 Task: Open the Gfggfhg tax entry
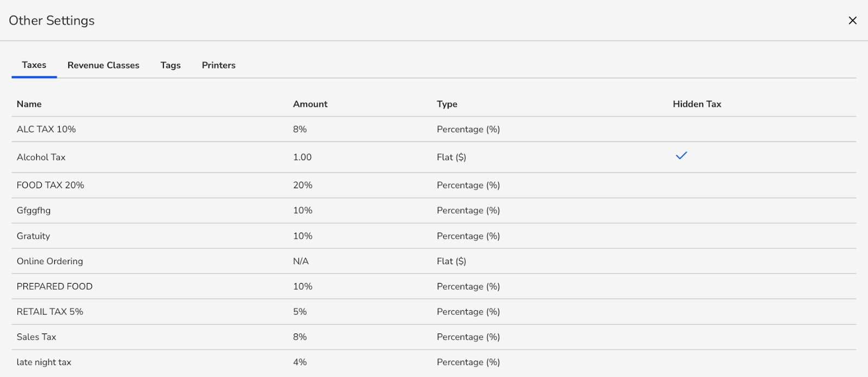(34, 210)
